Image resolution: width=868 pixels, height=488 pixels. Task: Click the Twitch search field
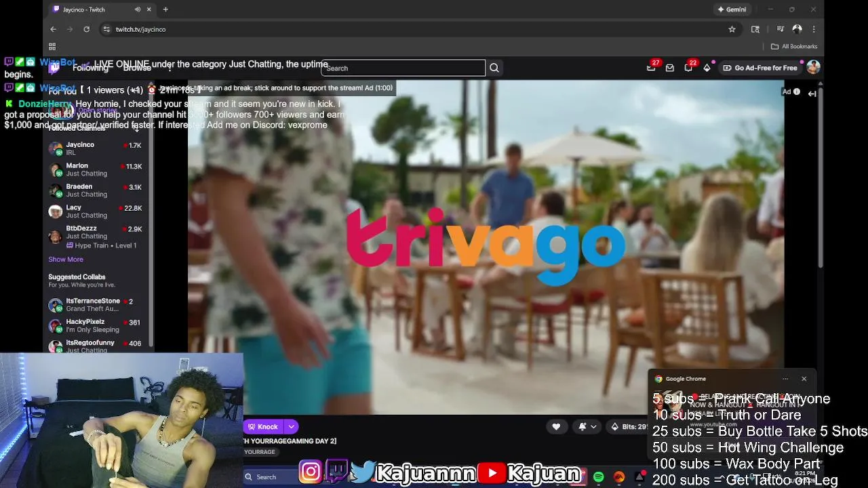point(403,68)
